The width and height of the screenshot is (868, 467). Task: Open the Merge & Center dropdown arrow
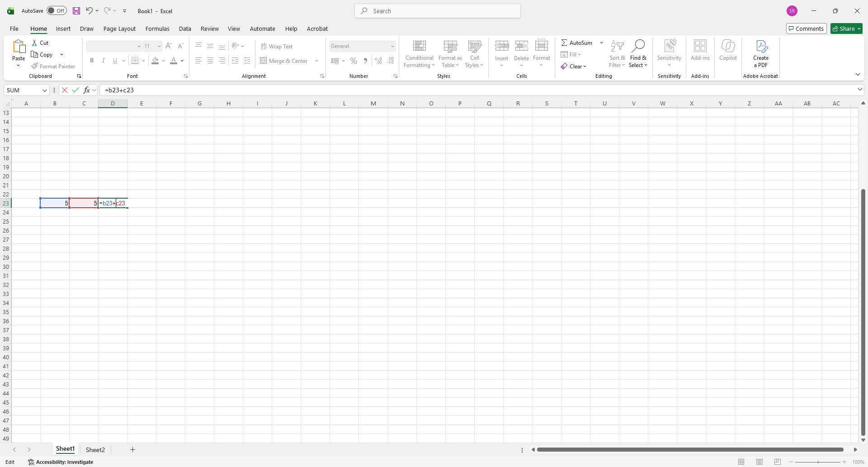coord(316,61)
